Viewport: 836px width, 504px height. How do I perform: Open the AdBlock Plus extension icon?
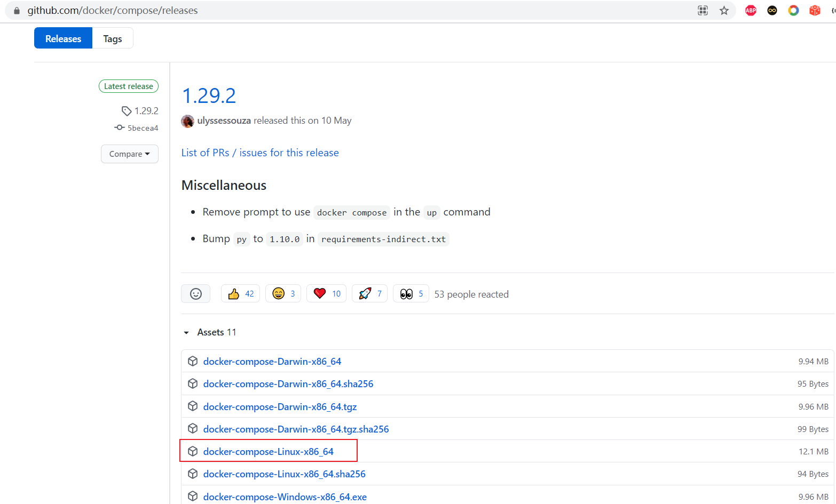tap(751, 11)
